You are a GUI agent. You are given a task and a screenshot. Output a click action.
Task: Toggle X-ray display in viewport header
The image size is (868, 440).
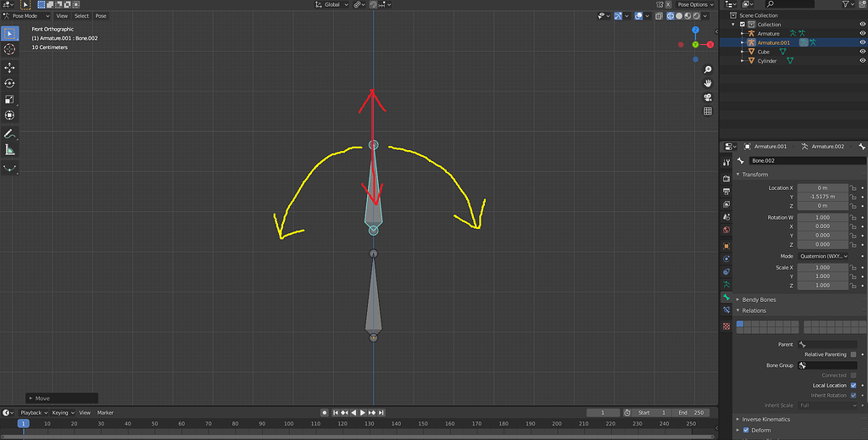pyautogui.click(x=659, y=16)
